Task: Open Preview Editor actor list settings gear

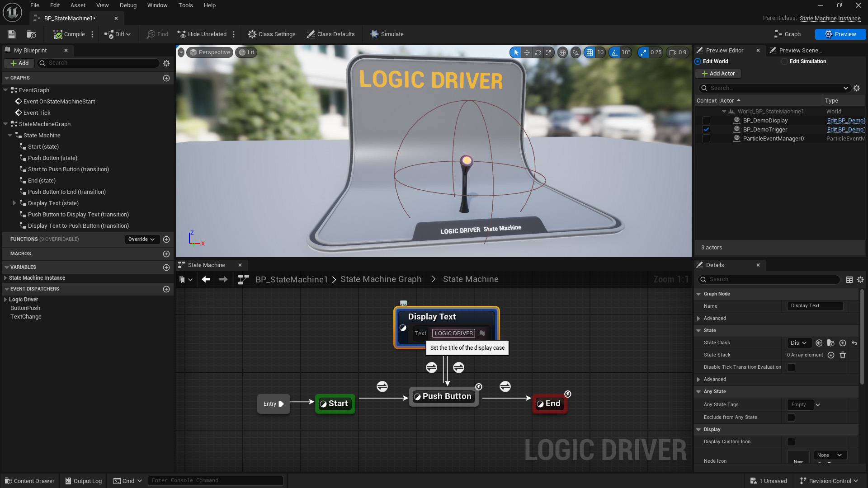Action: click(x=857, y=88)
